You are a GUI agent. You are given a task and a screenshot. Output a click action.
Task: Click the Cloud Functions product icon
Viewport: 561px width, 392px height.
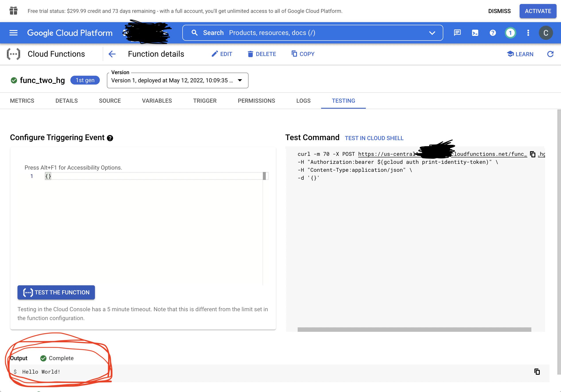click(x=13, y=54)
